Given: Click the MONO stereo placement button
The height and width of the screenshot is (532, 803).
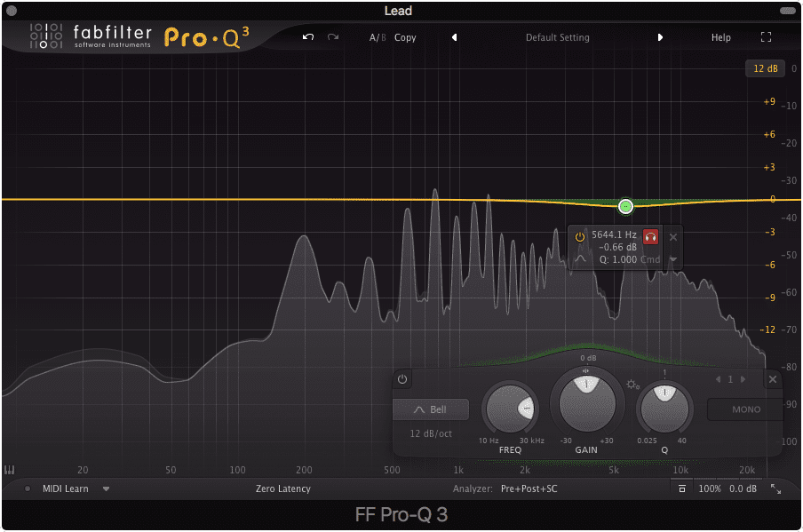Looking at the screenshot, I should pos(745,409).
